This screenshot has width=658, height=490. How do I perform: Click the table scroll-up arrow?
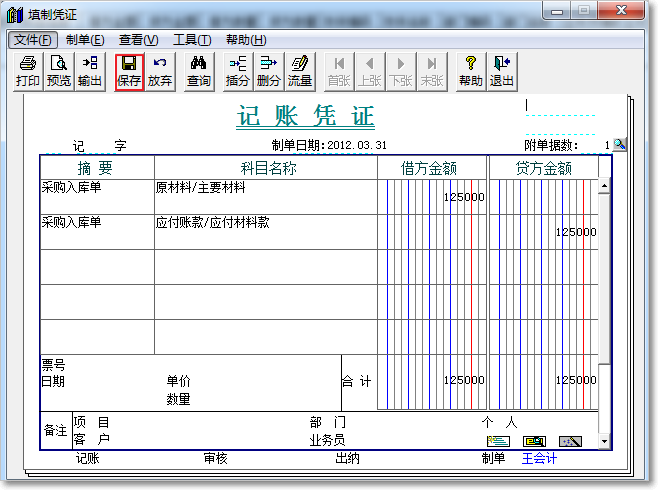click(604, 186)
